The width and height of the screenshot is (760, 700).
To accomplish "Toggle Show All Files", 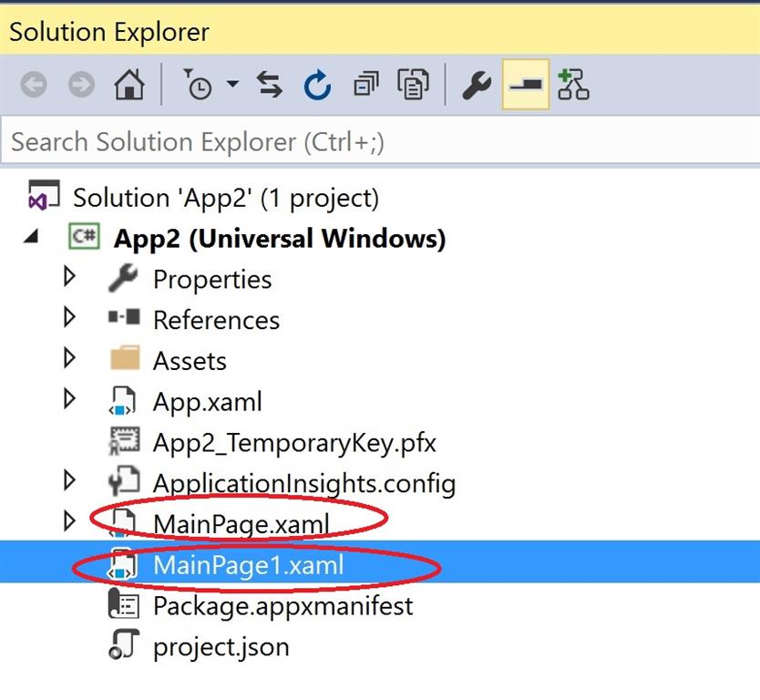I will point(413,85).
